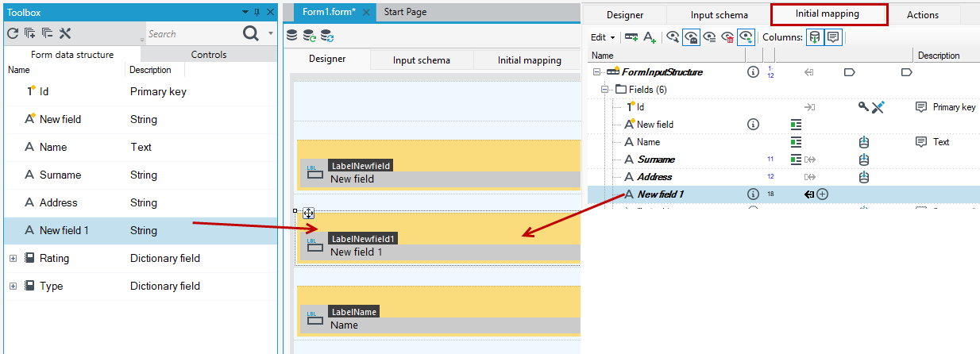980x354 pixels.
Task: Switch to the Controls tab in Toolbox
Action: 209,55
